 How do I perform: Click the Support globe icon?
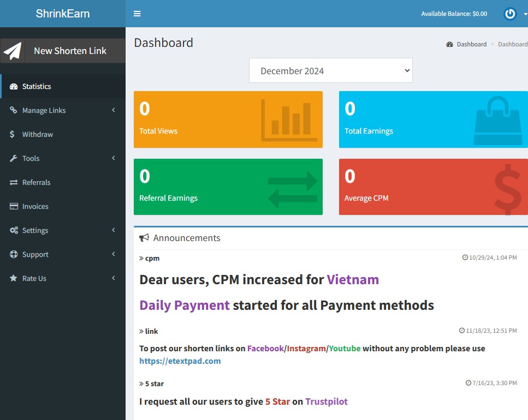(13, 254)
